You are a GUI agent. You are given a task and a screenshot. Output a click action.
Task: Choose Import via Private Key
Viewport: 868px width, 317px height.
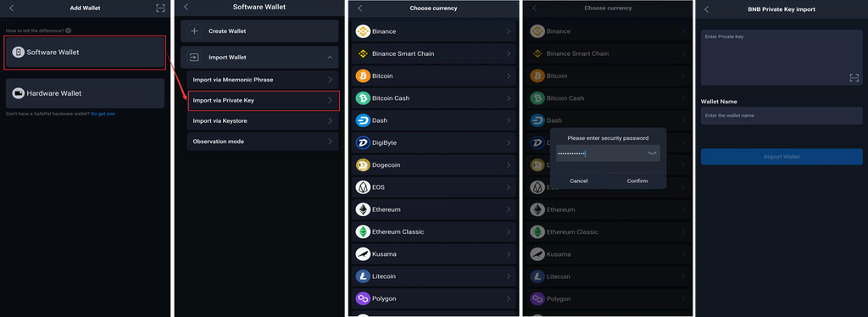pyautogui.click(x=263, y=101)
